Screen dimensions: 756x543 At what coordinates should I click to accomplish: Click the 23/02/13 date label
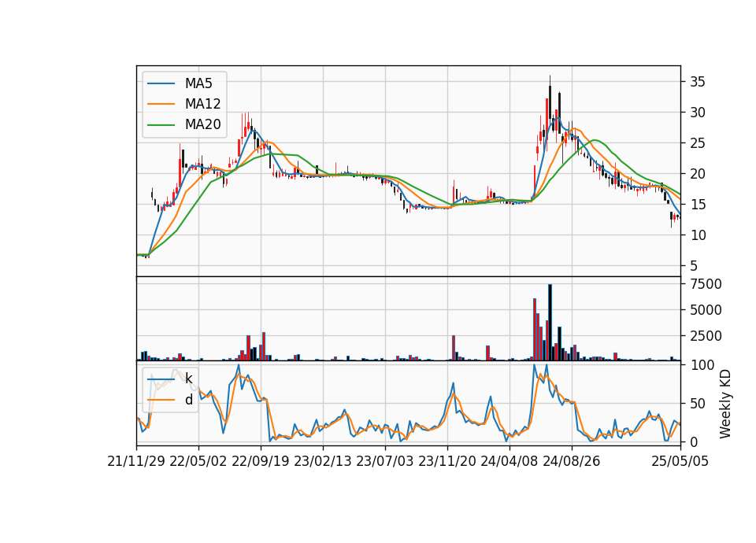click(323, 461)
